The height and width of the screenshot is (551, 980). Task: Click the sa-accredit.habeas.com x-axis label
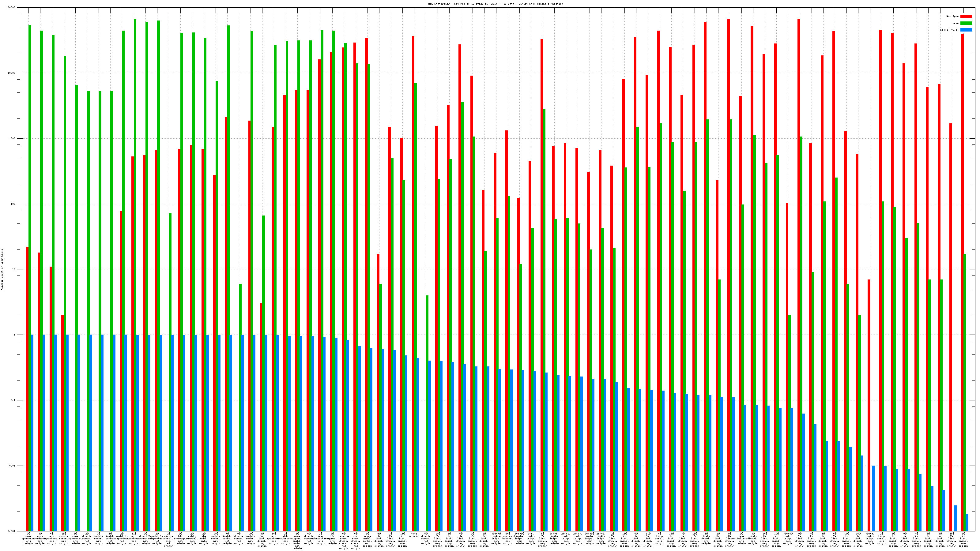507,539
